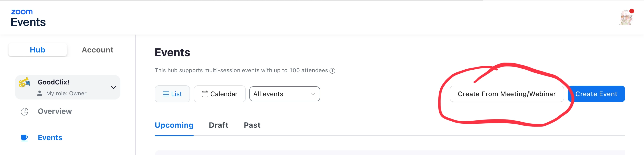Click the info icon beside attendees text
This screenshot has width=644, height=155.
pos(332,71)
